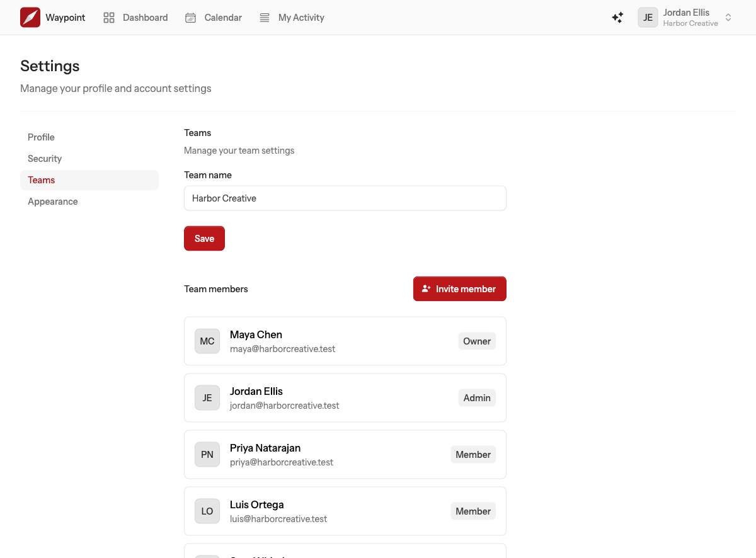Click the Team members heading

(x=216, y=289)
